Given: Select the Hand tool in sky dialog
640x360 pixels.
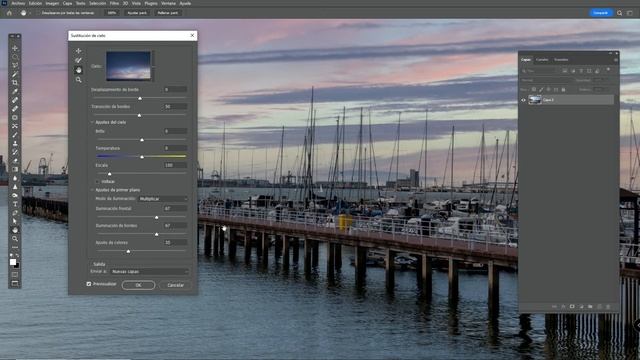Looking at the screenshot, I should click(78, 70).
